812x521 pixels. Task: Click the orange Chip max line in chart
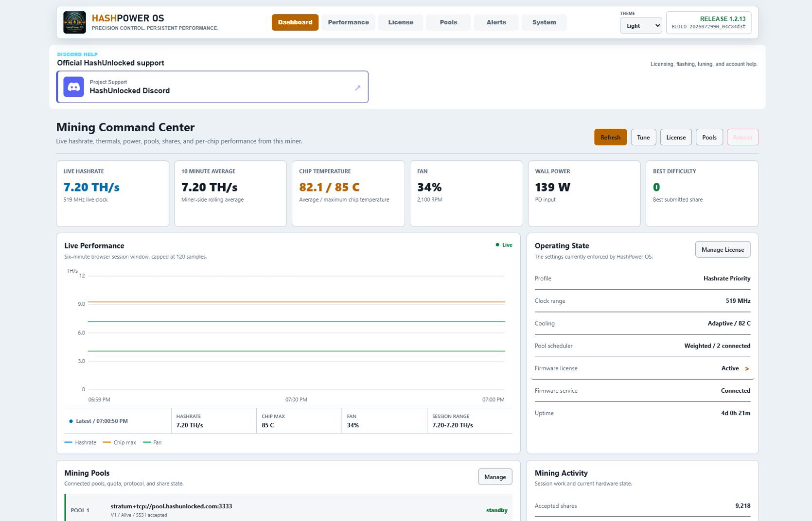coord(296,302)
